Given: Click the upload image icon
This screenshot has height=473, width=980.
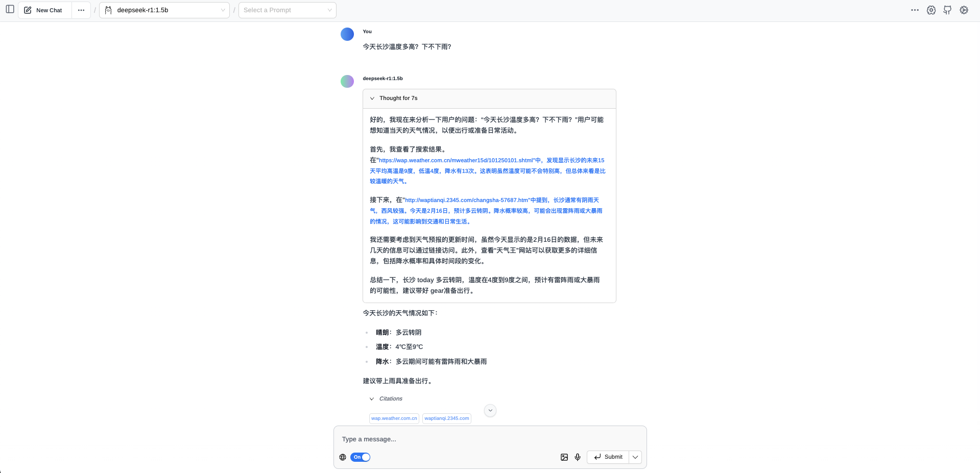Looking at the screenshot, I should pos(564,457).
